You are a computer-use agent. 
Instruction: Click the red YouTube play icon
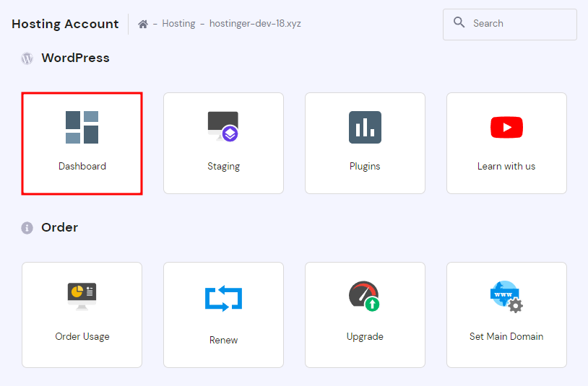pos(506,128)
